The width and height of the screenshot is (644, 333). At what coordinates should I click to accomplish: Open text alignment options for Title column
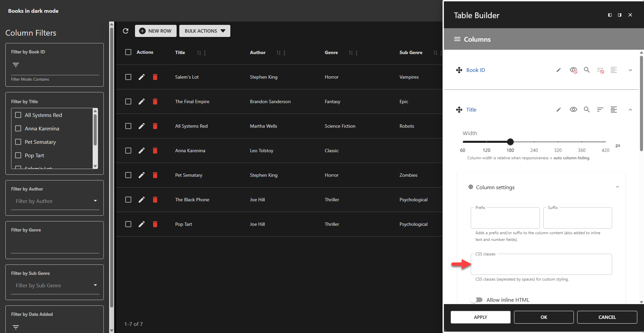click(614, 110)
